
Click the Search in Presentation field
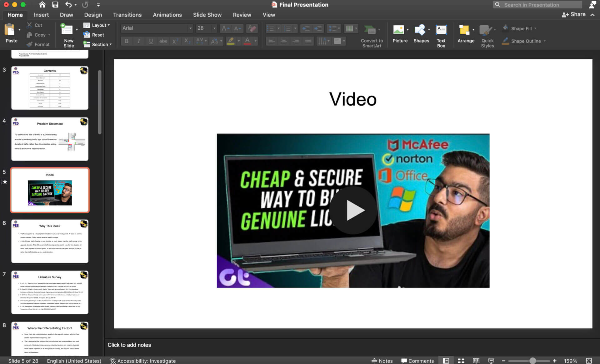537,5
